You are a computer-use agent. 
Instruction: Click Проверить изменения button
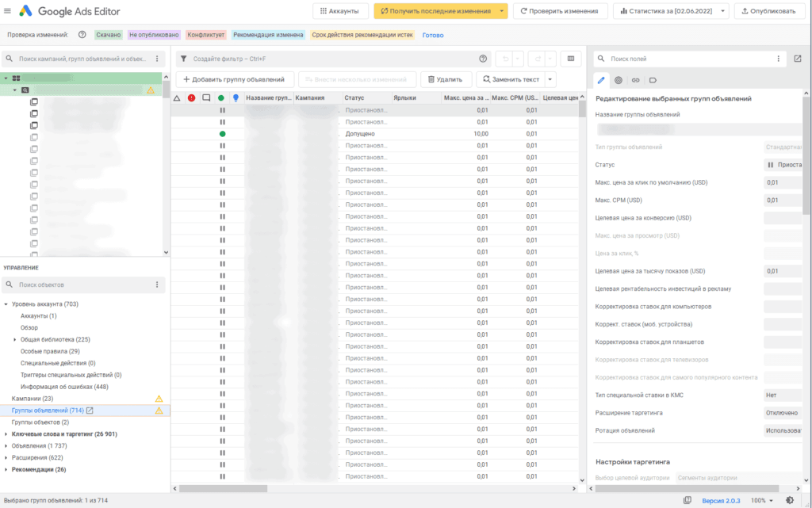pyautogui.click(x=560, y=11)
